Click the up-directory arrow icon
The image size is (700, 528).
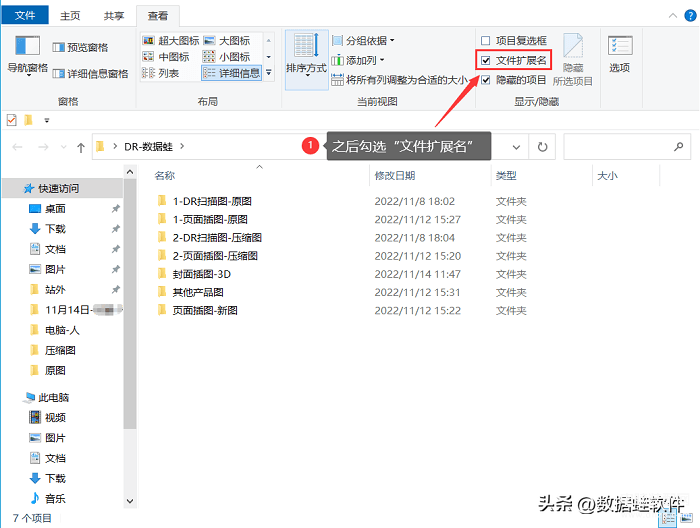point(81,147)
